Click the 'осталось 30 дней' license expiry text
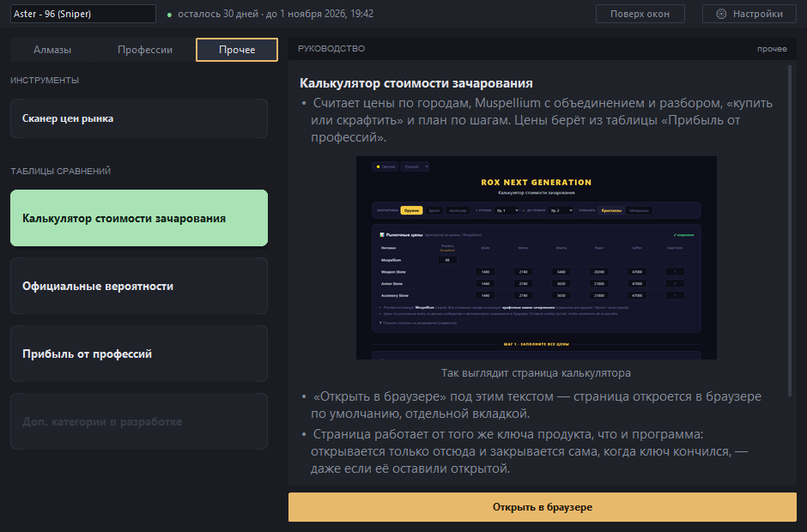The width and height of the screenshot is (807, 532). pyautogui.click(x=276, y=14)
